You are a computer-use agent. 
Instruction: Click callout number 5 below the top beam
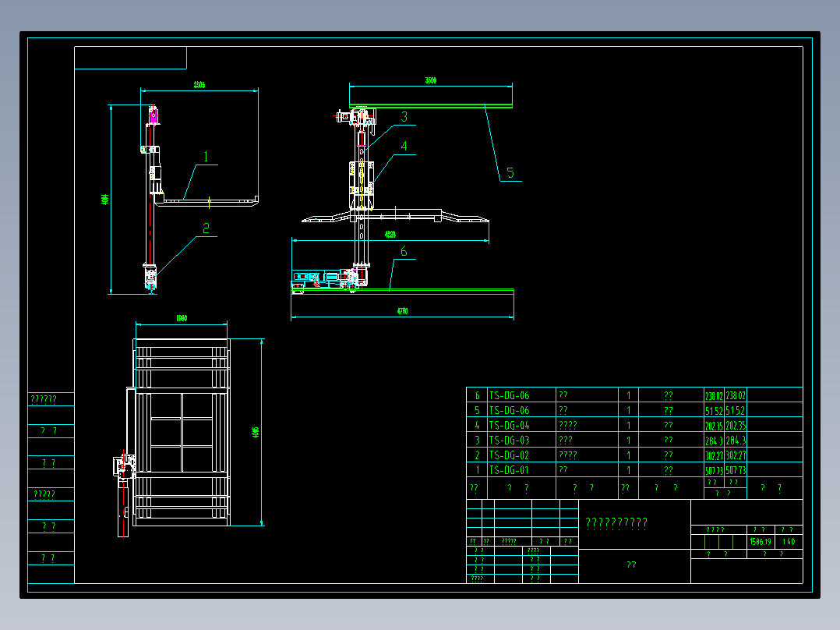[510, 172]
